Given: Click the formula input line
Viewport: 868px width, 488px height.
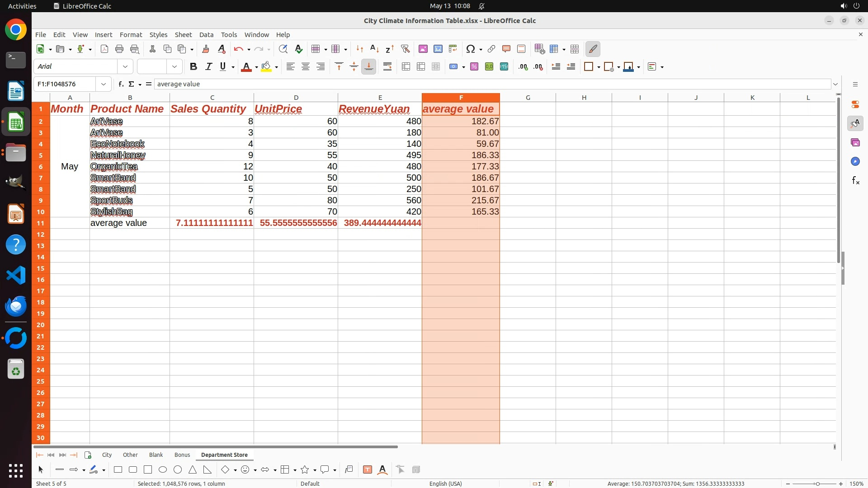Looking at the screenshot, I should 492,84.
